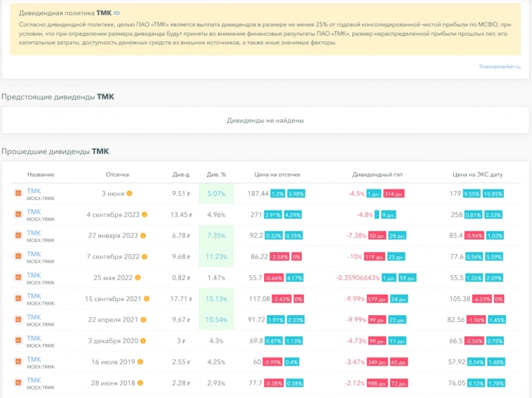532x398 pixels.
Task: Click the info icon beside 27 января 2023
Action: click(143, 236)
